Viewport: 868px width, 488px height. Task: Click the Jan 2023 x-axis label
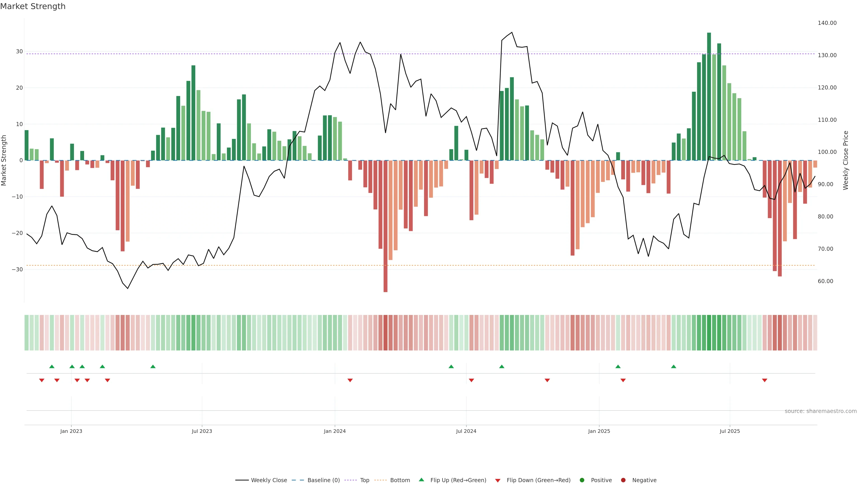coord(71,431)
